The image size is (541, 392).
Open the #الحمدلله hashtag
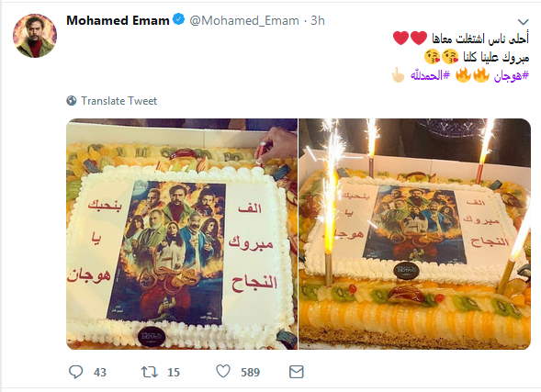[x=430, y=75]
